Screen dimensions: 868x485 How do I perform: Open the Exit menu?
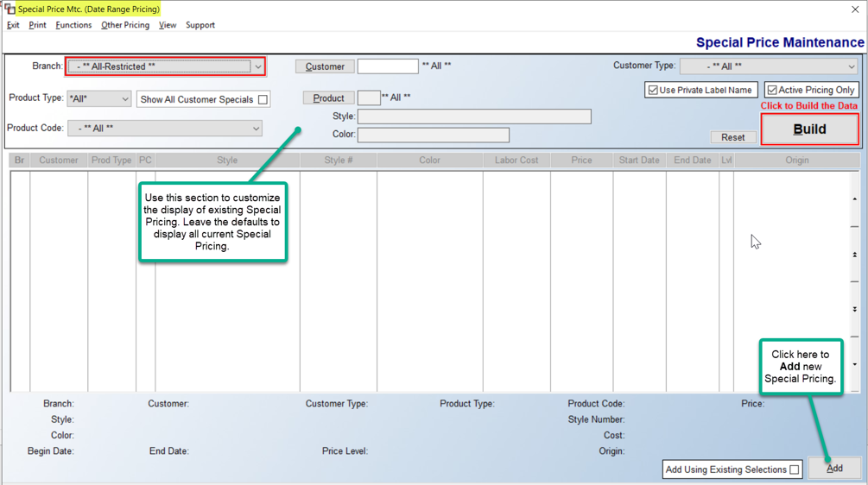pyautogui.click(x=13, y=25)
